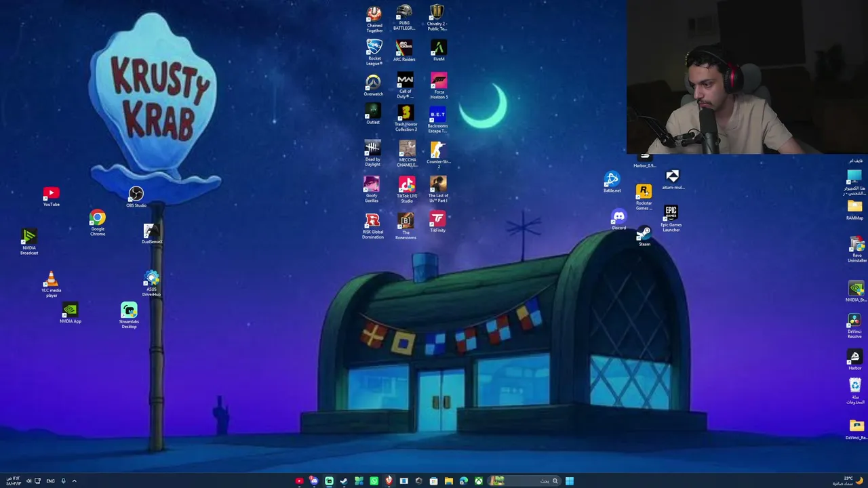Open Microsoft Store from the taskbar

tap(434, 481)
